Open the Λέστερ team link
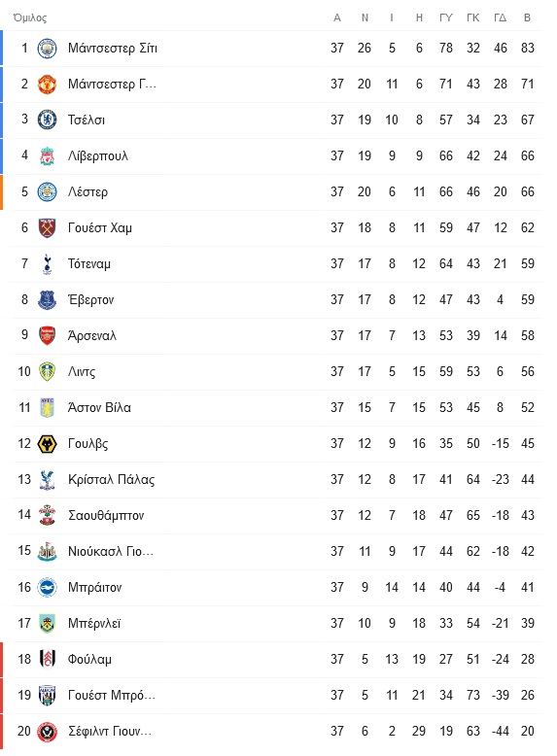The width and height of the screenshot is (557, 756). click(x=87, y=191)
